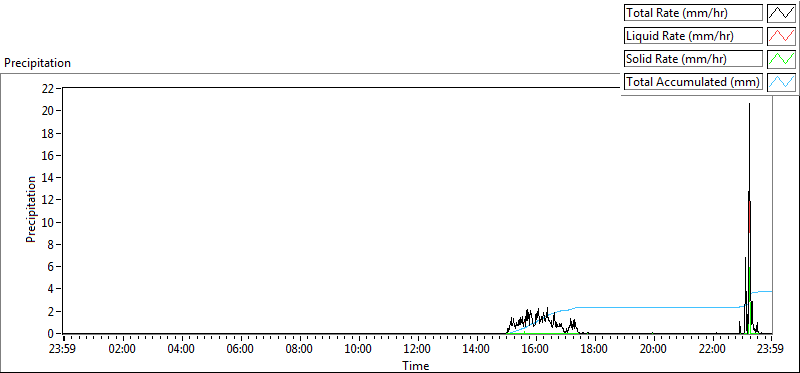The height and width of the screenshot is (373, 800).
Task: Select the Total Accumulated (mm) legend label
Action: point(693,81)
